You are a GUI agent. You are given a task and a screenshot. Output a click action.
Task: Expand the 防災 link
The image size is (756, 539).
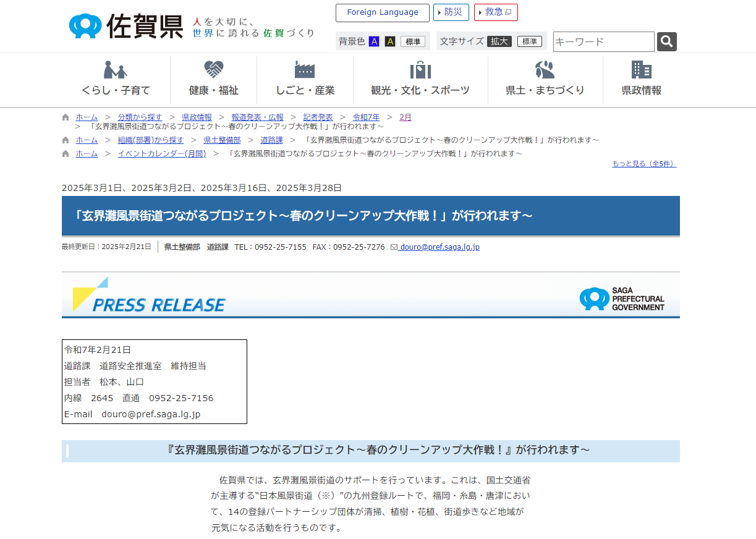pyautogui.click(x=451, y=12)
